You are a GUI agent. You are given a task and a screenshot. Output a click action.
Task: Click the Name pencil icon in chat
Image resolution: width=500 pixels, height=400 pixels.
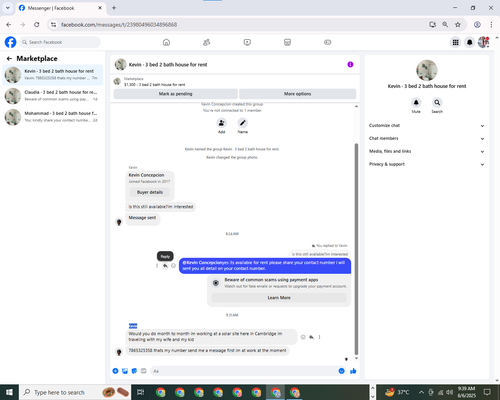[243, 123]
